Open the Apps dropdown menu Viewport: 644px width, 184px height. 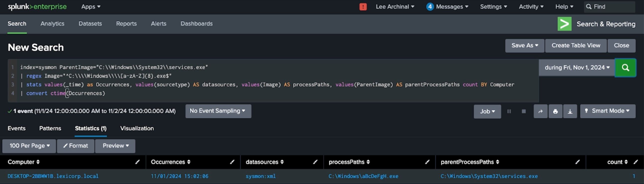91,7
